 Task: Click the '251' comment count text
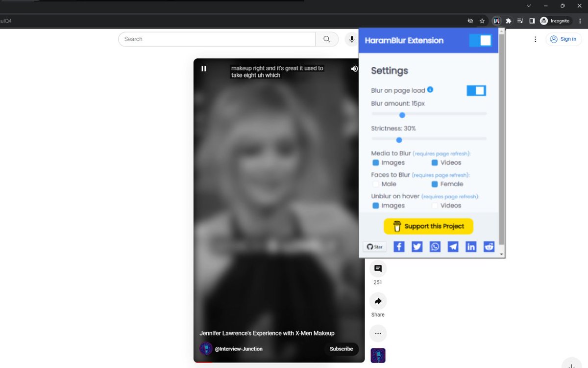point(378,282)
